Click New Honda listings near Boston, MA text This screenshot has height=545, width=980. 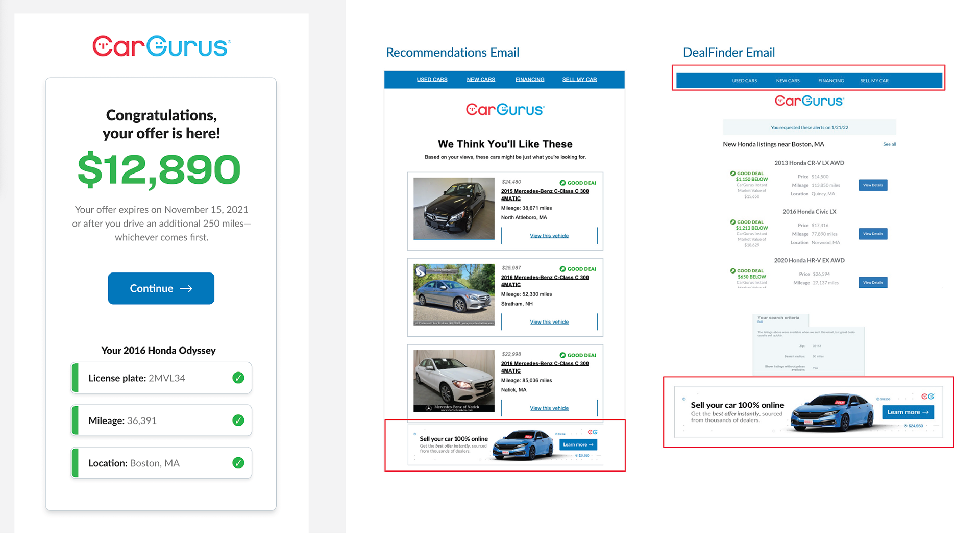[x=773, y=144]
